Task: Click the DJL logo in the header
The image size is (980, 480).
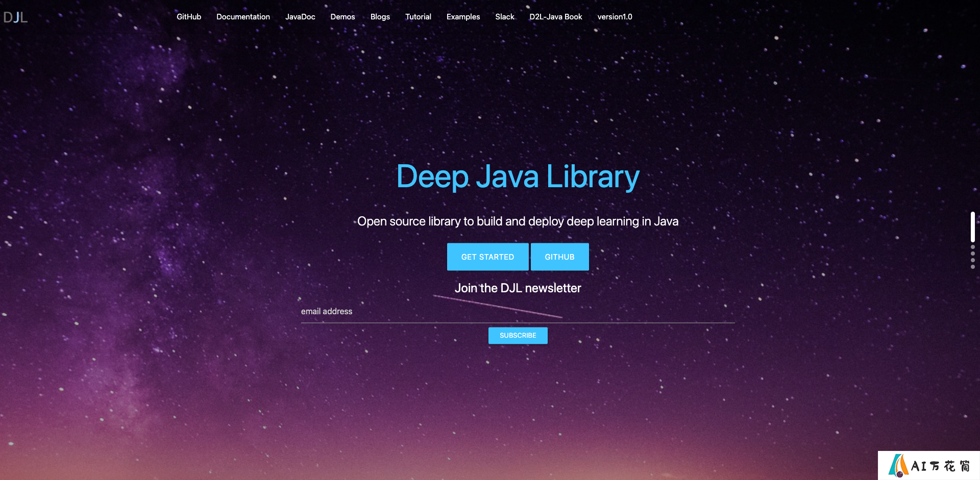Action: (15, 17)
